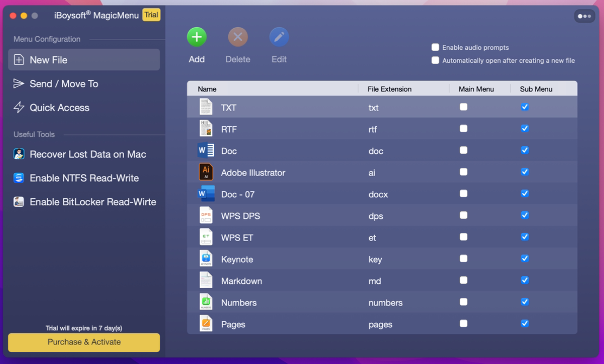Tick Main Menu checkbox for RTF
This screenshot has height=364, width=604.
(x=464, y=128)
